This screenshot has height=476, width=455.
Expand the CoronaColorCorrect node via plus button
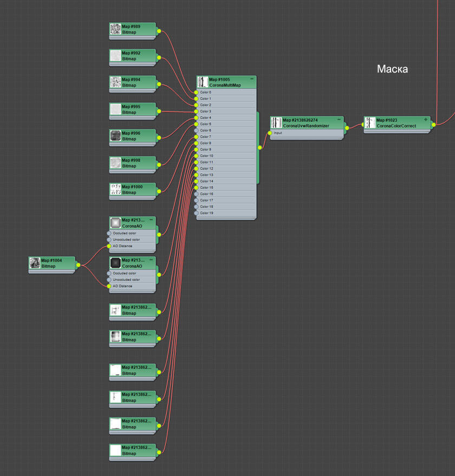tap(426, 119)
